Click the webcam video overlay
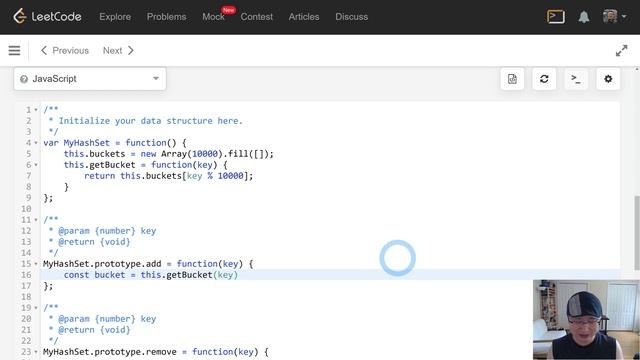Viewport: 640px width, 360px height. point(586,320)
